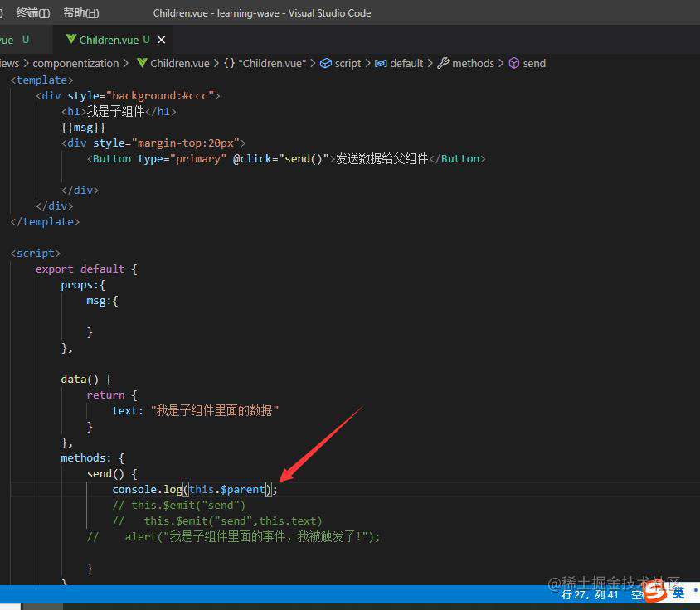Click the return { line
Image resolution: width=700 pixels, height=610 pixels.
pyautogui.click(x=112, y=395)
